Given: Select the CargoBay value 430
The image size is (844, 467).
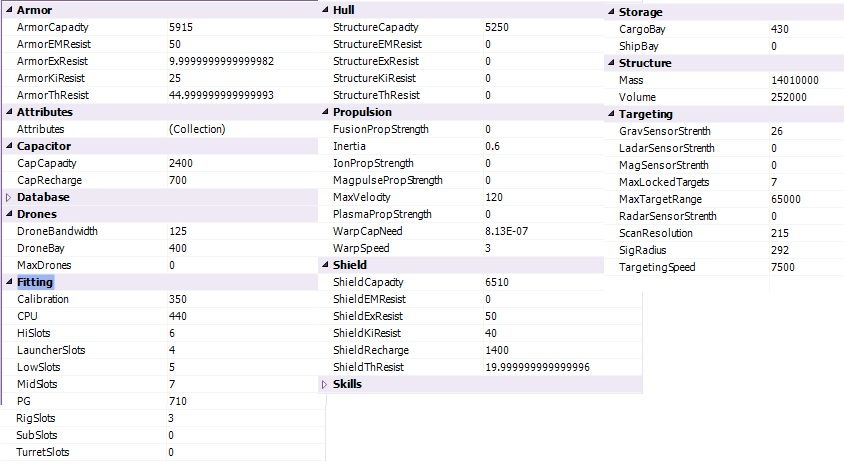Looking at the screenshot, I should [780, 30].
